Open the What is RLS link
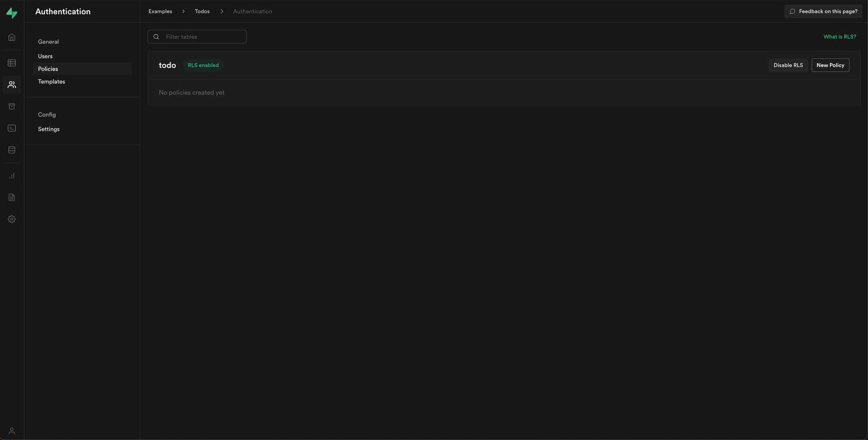Screen dimensions: 868x440 tap(839, 36)
